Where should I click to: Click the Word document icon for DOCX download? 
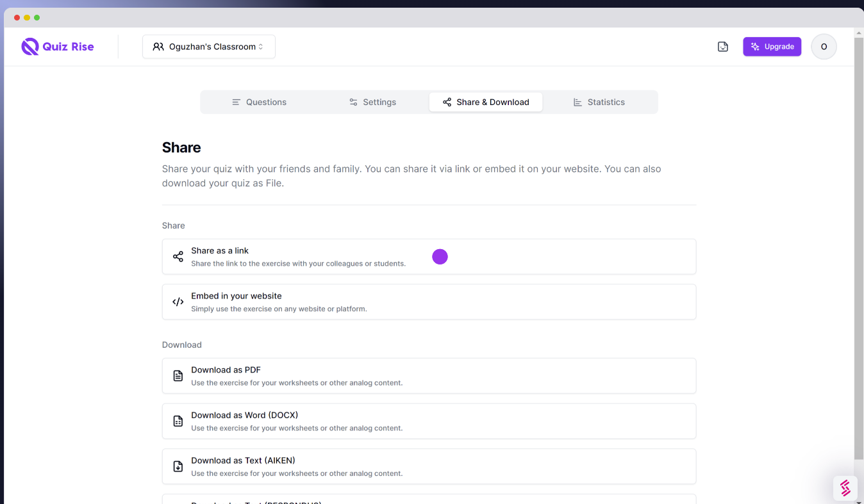178,421
